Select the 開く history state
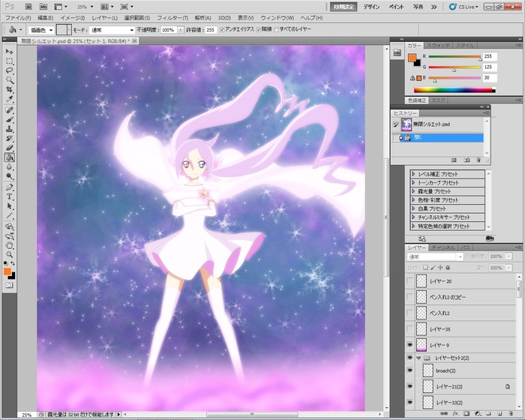The image size is (525, 420). pos(437,138)
